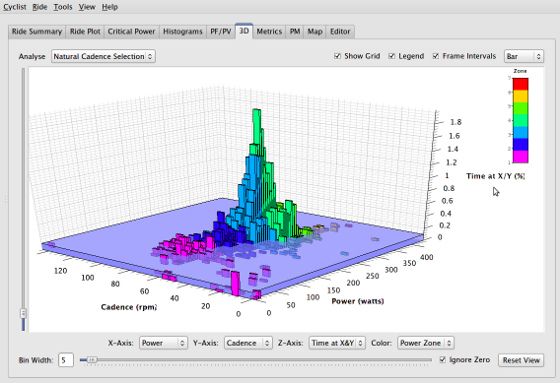560x383 pixels.
Task: Click the magenta zone 1 legend swatch
Action: tap(520, 156)
